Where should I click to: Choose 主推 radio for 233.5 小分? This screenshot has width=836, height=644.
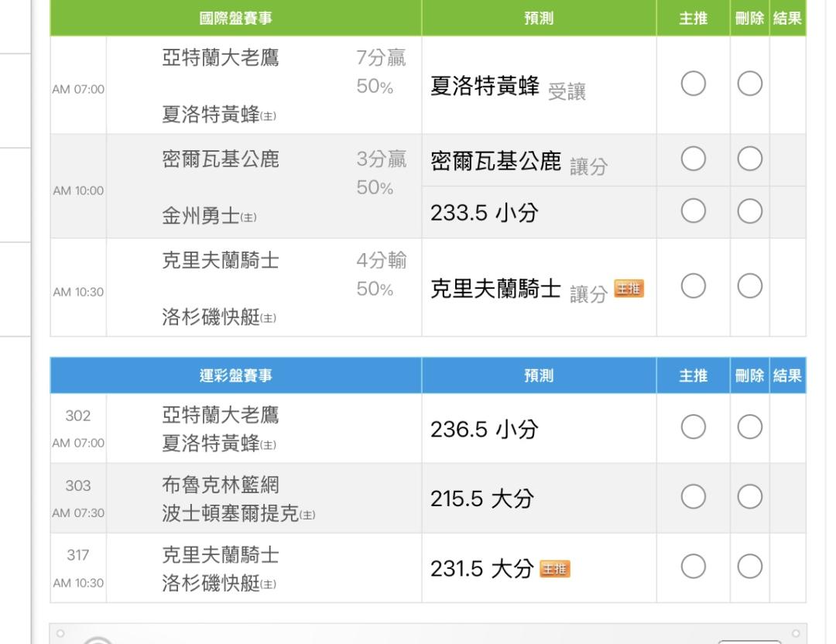coord(693,212)
